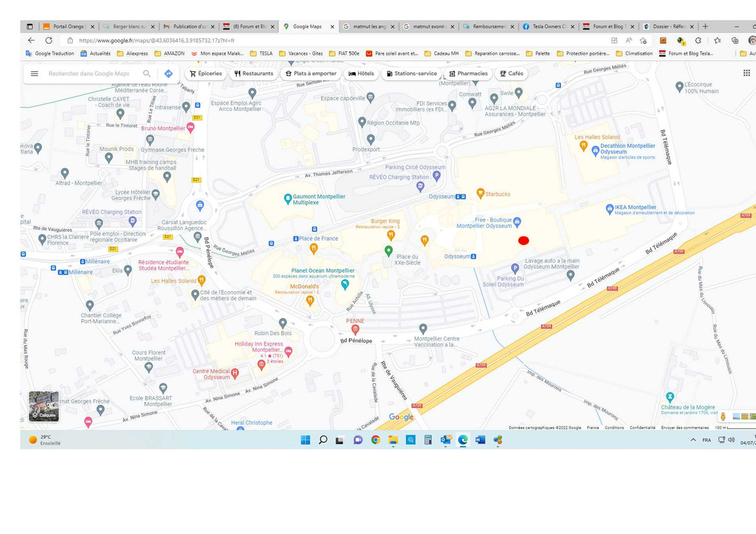Click the browser refresh button
The image size is (756, 534).
click(x=49, y=41)
